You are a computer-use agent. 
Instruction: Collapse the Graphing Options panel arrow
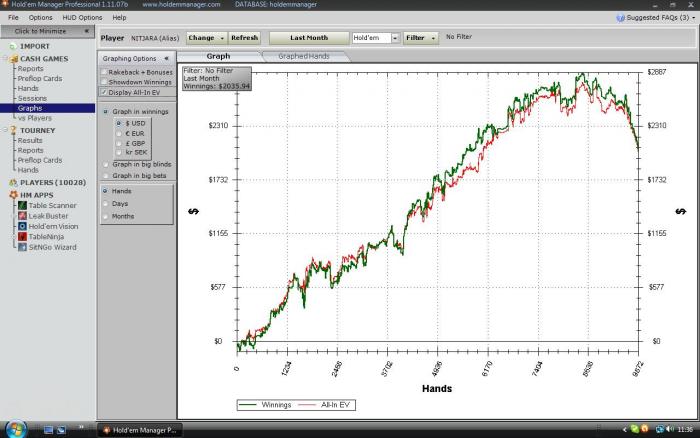[166, 58]
